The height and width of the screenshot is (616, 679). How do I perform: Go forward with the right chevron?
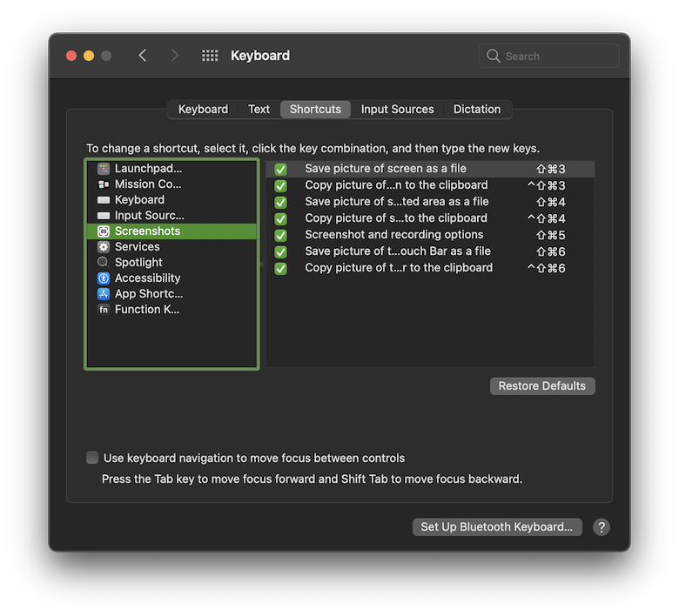point(174,56)
